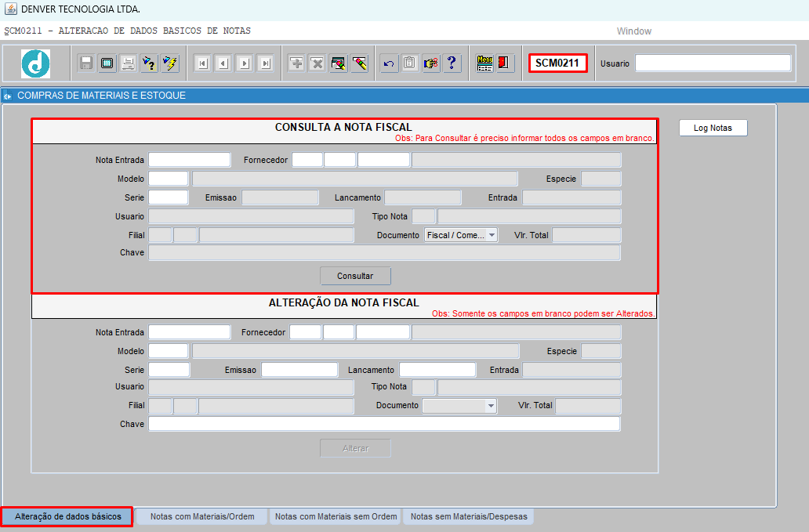Go to the last record
The height and width of the screenshot is (532, 809).
[265, 63]
